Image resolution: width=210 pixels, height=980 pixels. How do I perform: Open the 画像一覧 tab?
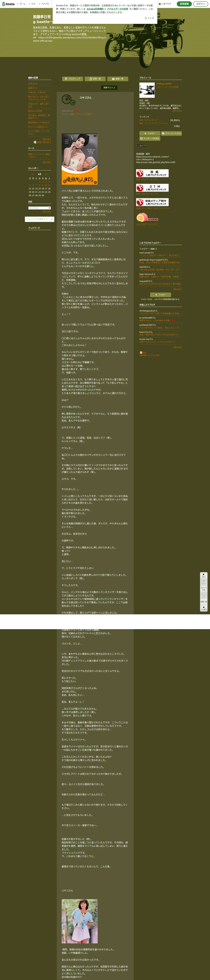tap(117, 79)
